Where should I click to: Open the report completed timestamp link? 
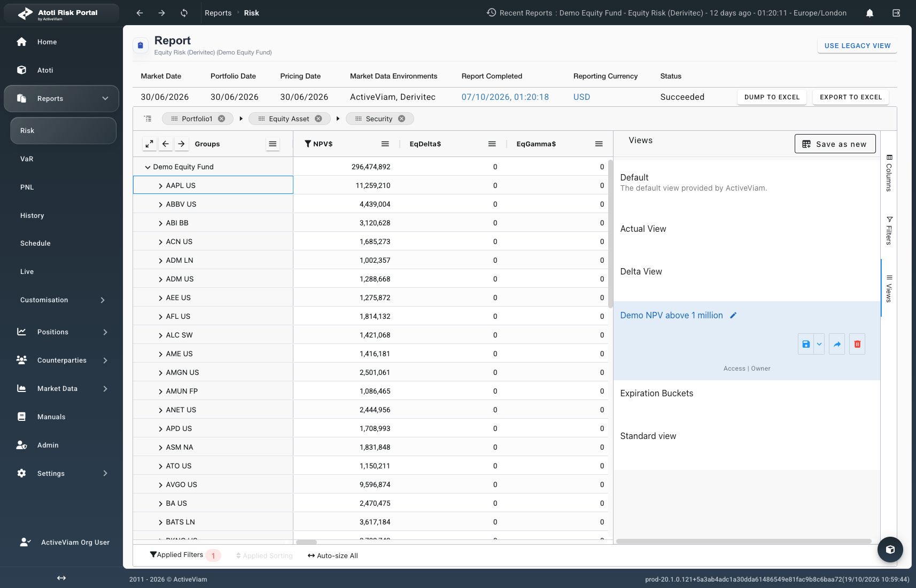click(x=505, y=97)
